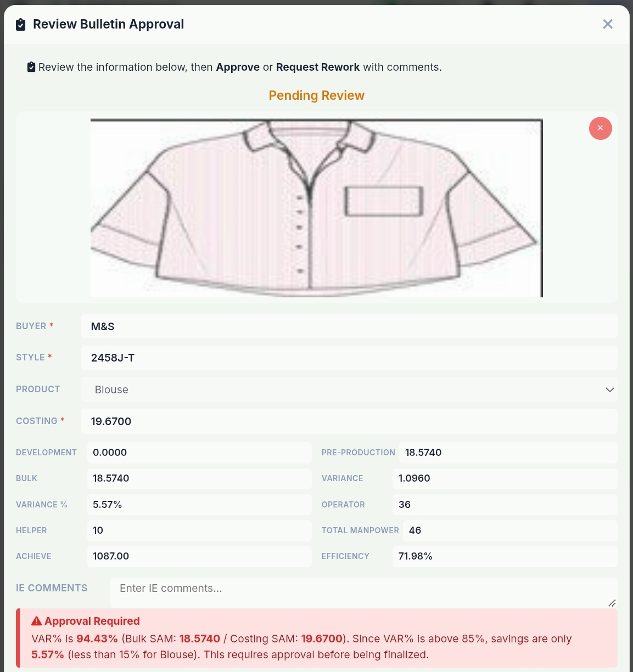This screenshot has height=672, width=633.
Task: Click the warning triangle in Approval Required
Action: [37, 621]
